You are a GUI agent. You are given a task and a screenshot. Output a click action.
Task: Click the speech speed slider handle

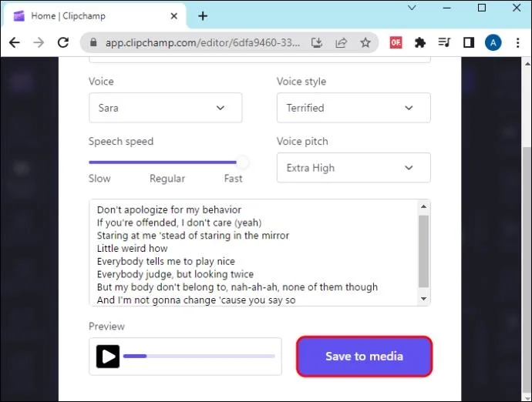click(242, 162)
